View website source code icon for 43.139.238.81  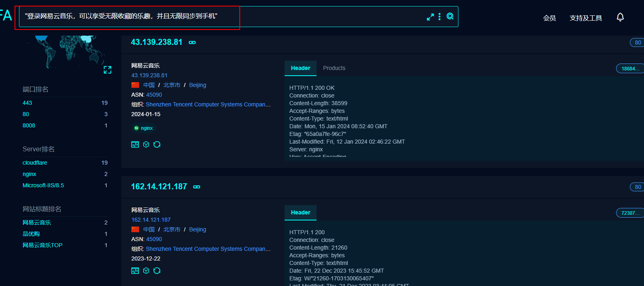click(135, 144)
